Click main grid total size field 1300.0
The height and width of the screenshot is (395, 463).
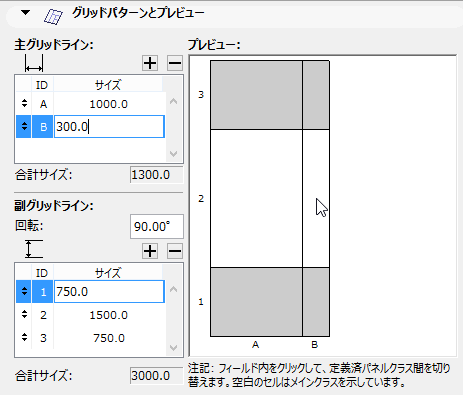click(157, 175)
